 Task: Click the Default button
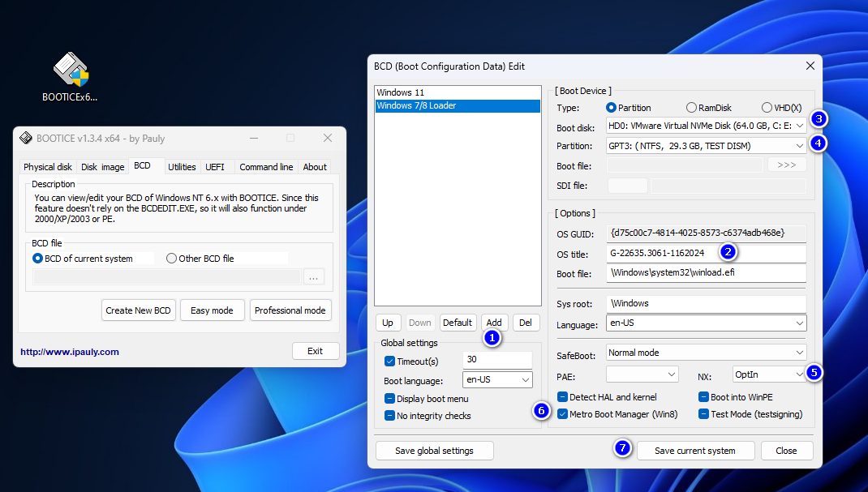[458, 323]
